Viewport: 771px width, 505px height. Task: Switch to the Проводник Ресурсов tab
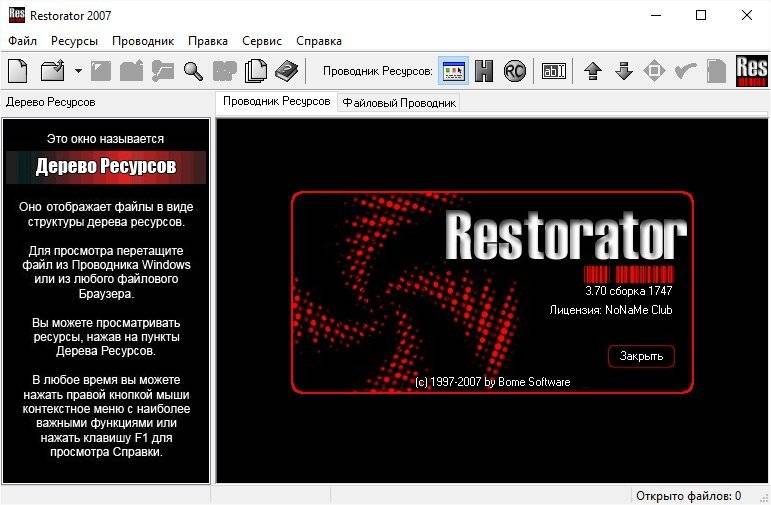pos(276,102)
